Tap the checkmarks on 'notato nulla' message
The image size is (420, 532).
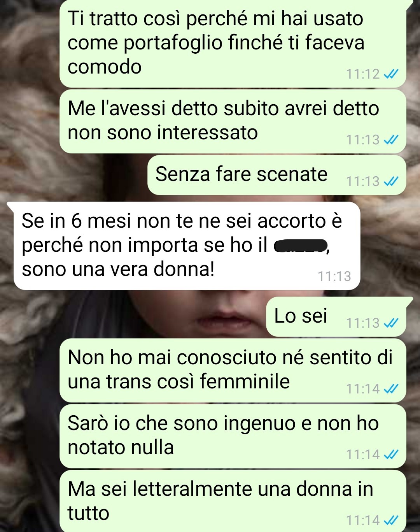(x=391, y=455)
